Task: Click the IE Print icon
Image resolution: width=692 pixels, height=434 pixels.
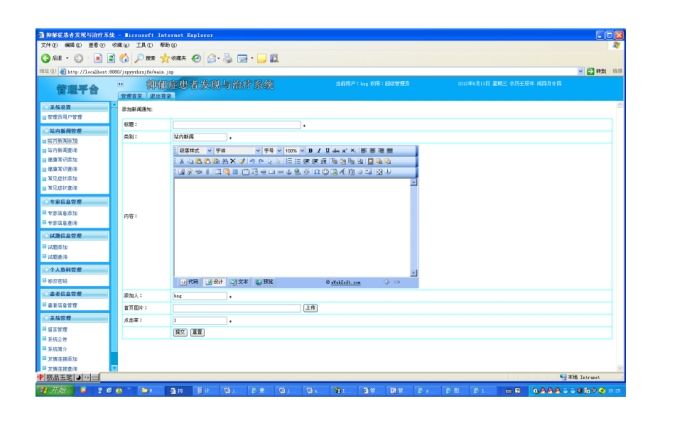Action: pyautogui.click(x=228, y=58)
